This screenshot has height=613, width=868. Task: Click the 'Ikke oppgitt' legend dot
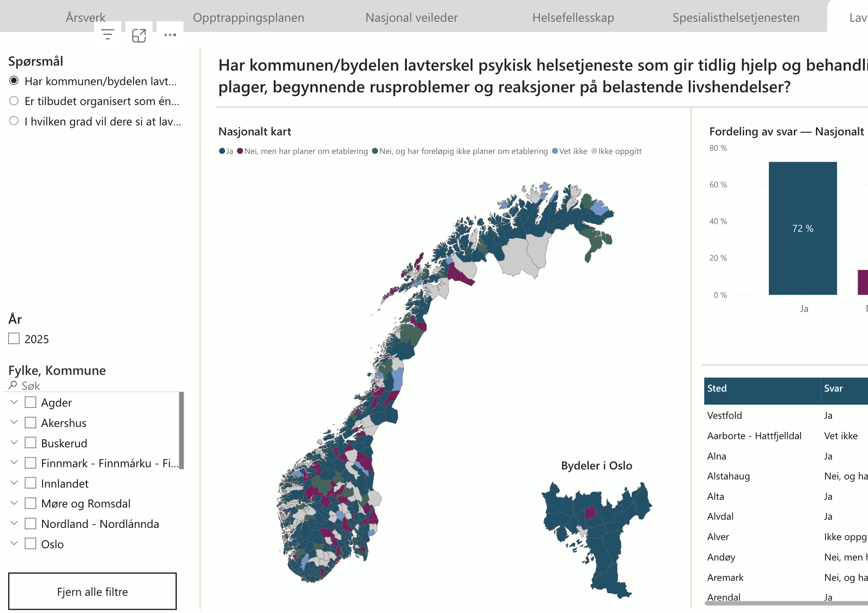pos(594,151)
